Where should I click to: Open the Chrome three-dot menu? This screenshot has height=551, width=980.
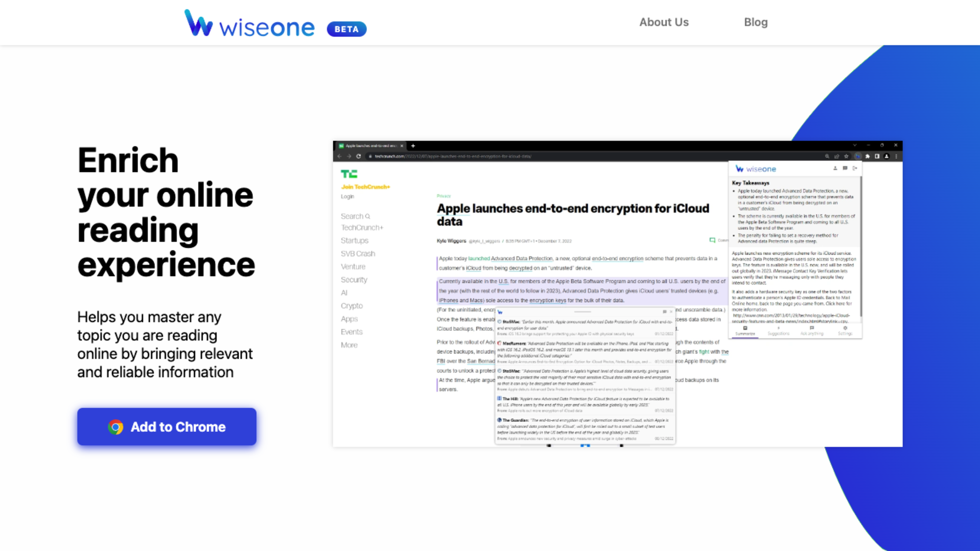(896, 156)
